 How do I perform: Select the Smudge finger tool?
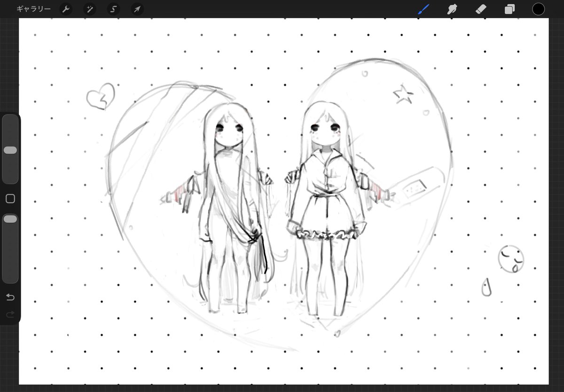(452, 9)
